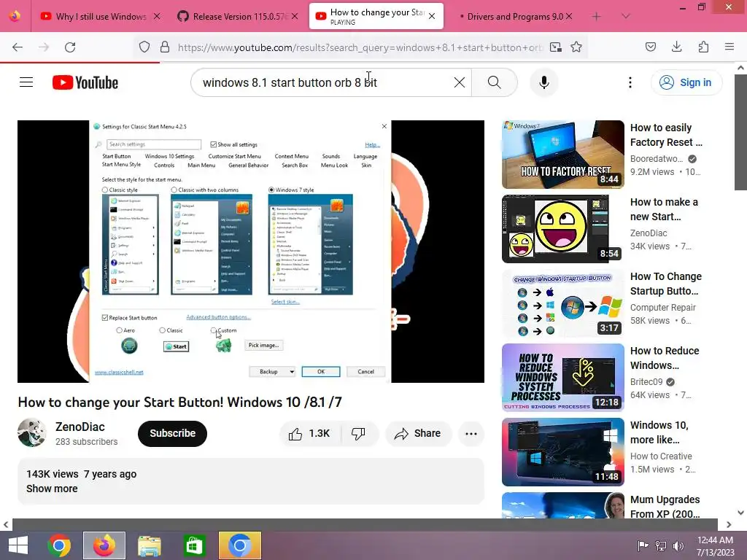
Task: Click the horizontal page scrollbar
Action: pyautogui.click(x=365, y=524)
